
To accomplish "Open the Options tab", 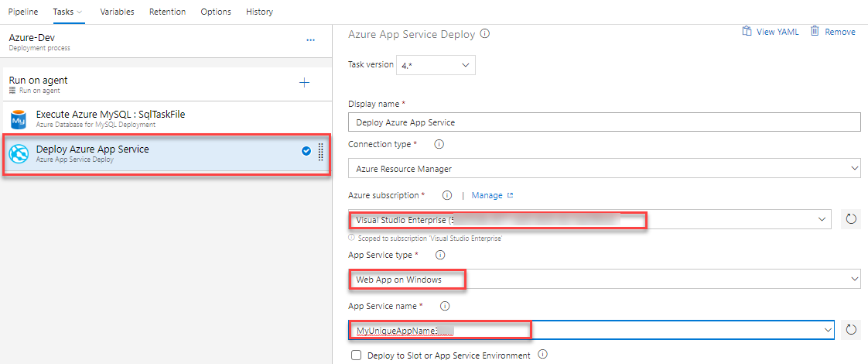I will tap(216, 12).
